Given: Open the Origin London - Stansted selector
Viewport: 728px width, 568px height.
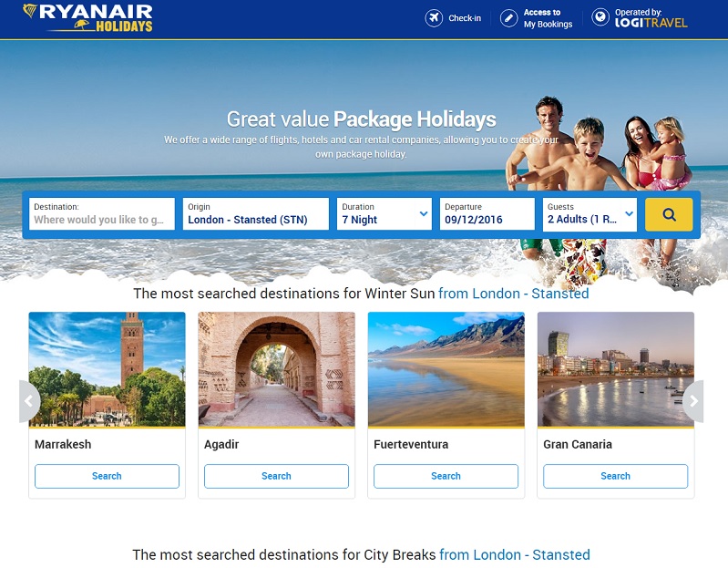Looking at the screenshot, I should (256, 214).
